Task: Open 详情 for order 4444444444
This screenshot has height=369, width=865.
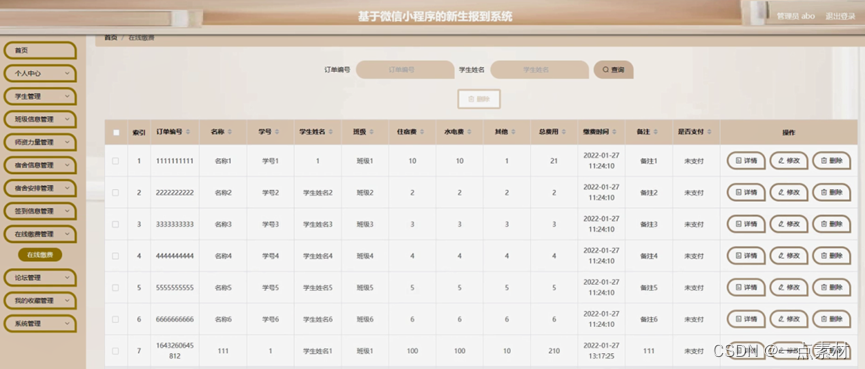Action: click(746, 256)
